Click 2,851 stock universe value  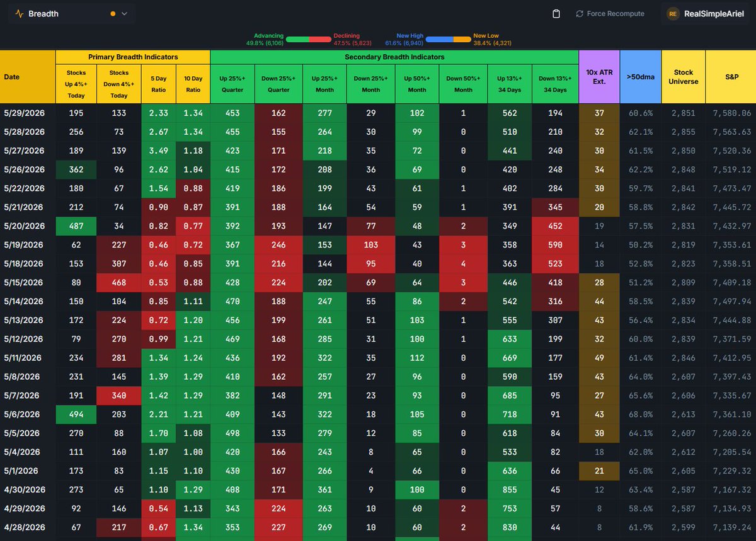point(683,113)
